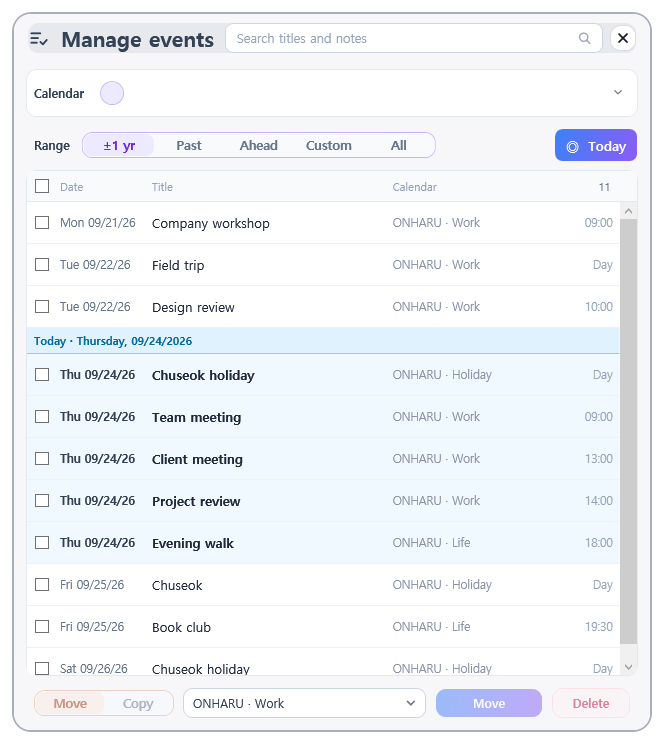Screen dimensions: 664x744
Task: Switch the mode toggle to Copy
Action: [x=138, y=703]
